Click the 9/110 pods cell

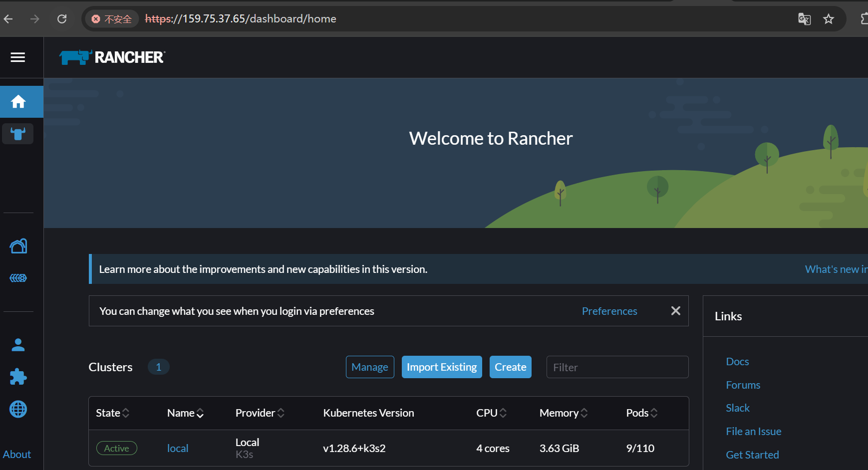(x=640, y=449)
